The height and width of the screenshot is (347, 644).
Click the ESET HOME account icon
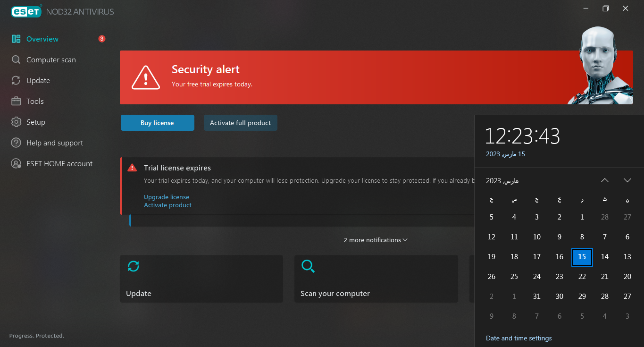tap(16, 164)
